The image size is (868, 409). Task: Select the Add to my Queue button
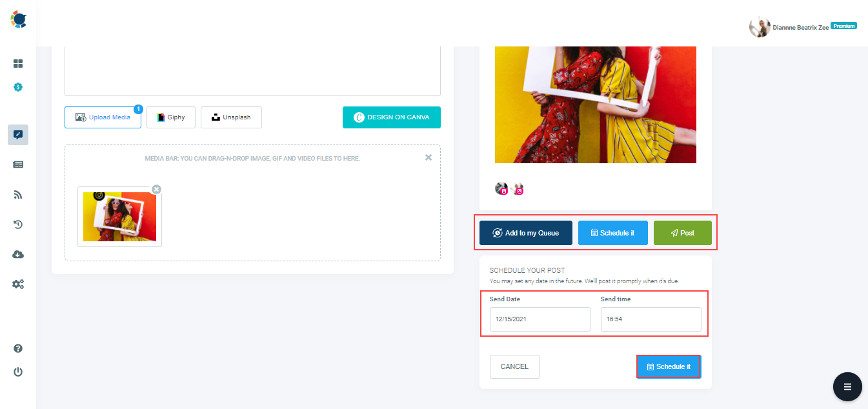point(526,233)
